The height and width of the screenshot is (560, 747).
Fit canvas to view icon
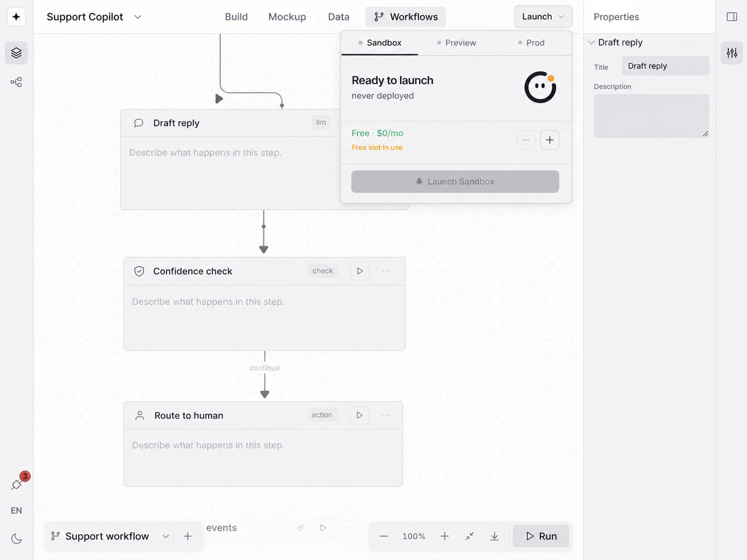[x=470, y=536]
